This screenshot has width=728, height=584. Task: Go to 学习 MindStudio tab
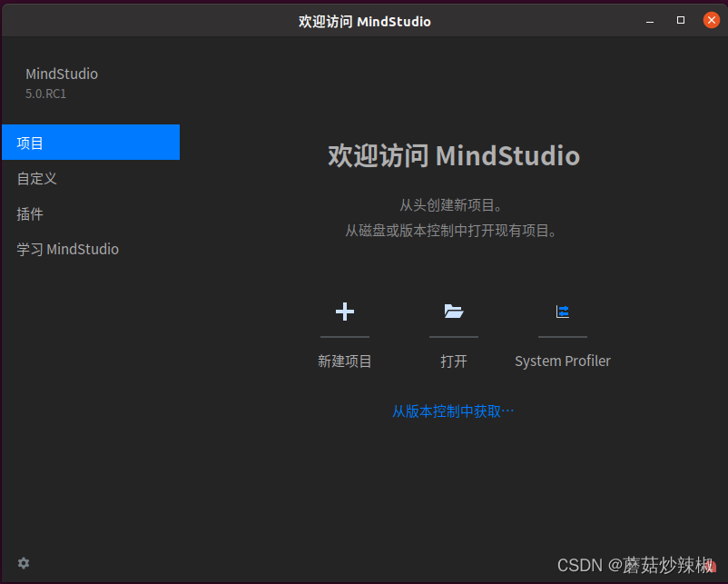pyautogui.click(x=91, y=249)
